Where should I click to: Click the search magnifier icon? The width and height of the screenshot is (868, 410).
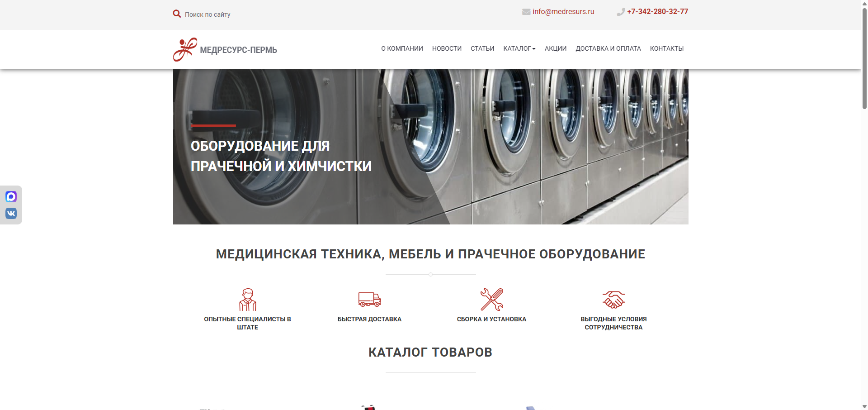tap(177, 14)
